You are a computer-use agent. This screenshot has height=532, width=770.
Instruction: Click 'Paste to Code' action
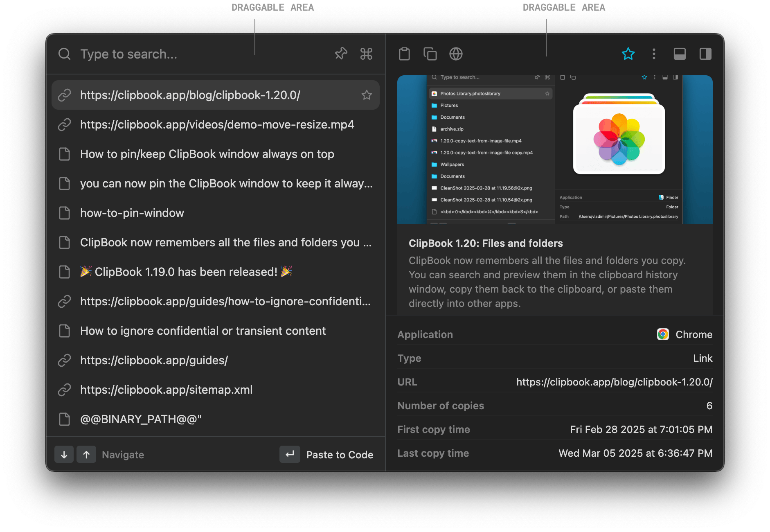click(x=340, y=455)
